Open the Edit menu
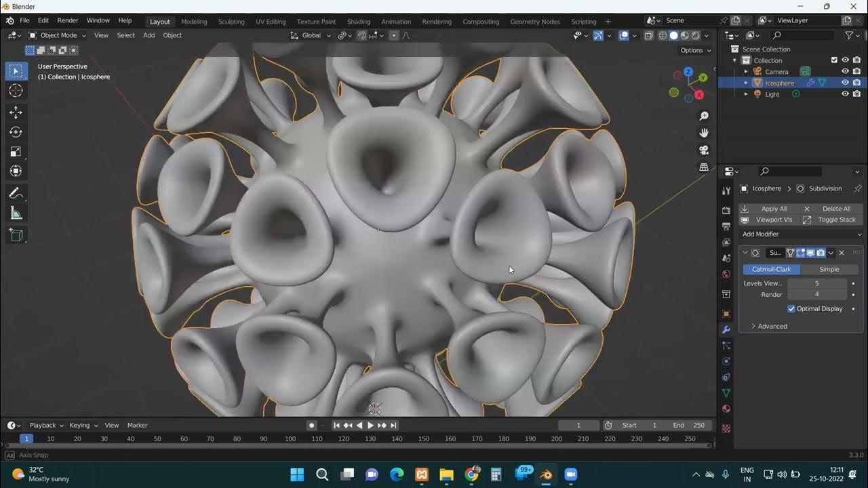The height and width of the screenshot is (488, 868). coord(43,21)
